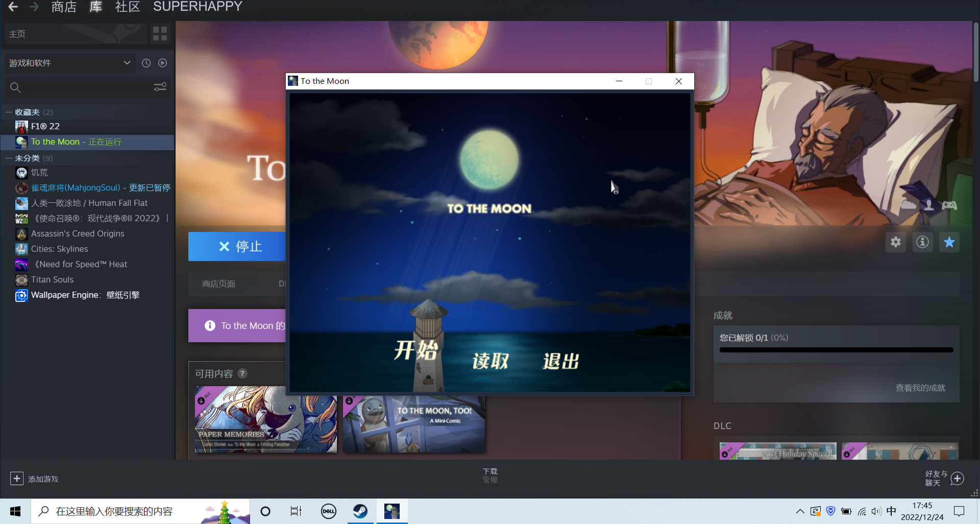This screenshot has width=980, height=524.
Task: Select Titan Souls in the library
Action: (88, 280)
